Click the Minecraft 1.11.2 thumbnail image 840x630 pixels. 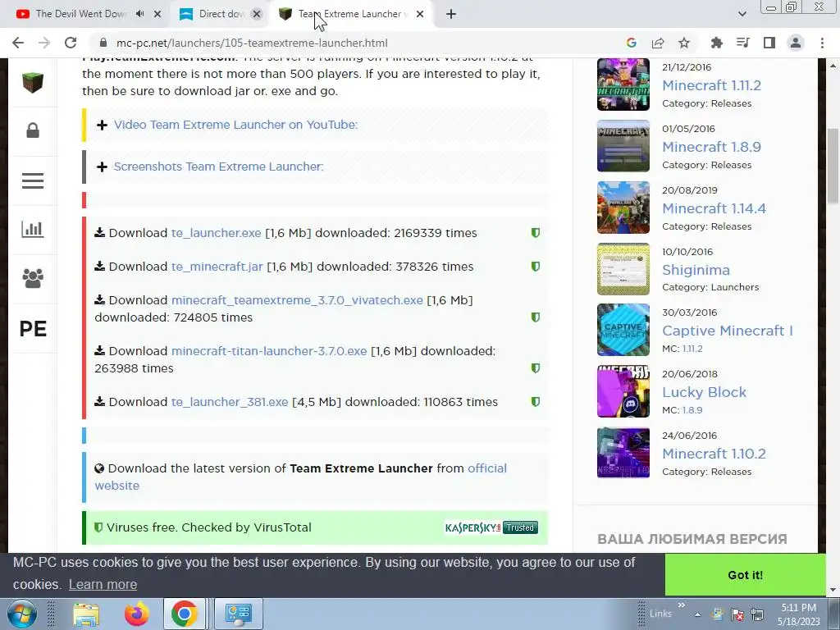pyautogui.click(x=623, y=84)
